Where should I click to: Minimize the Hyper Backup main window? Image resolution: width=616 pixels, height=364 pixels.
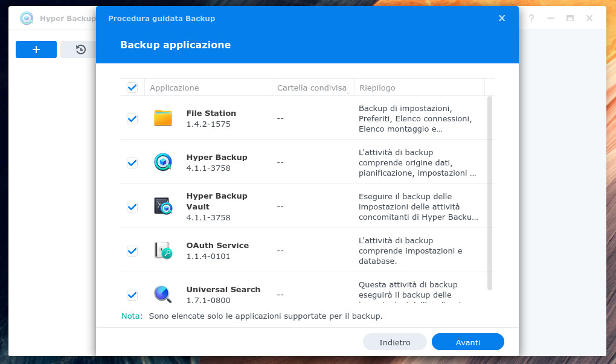point(551,18)
